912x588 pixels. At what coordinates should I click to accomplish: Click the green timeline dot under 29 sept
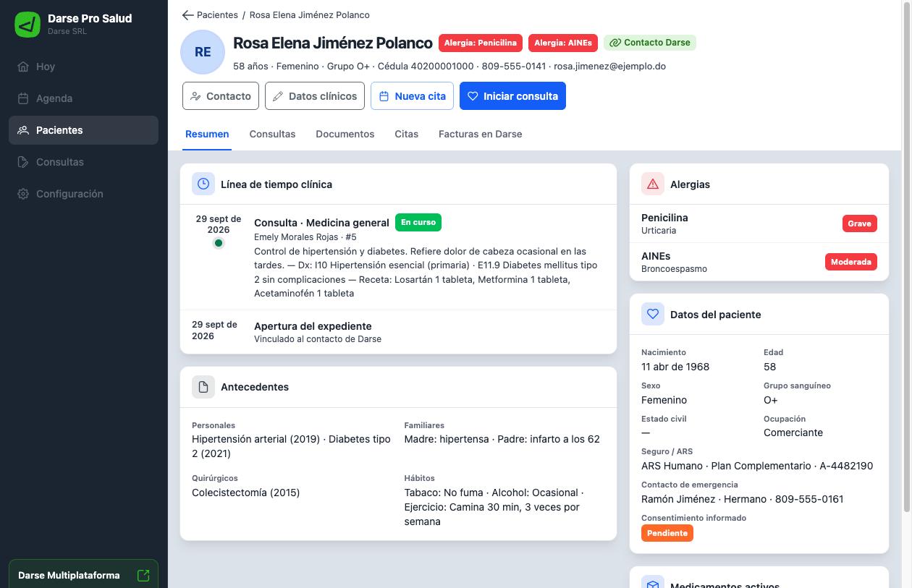219,243
